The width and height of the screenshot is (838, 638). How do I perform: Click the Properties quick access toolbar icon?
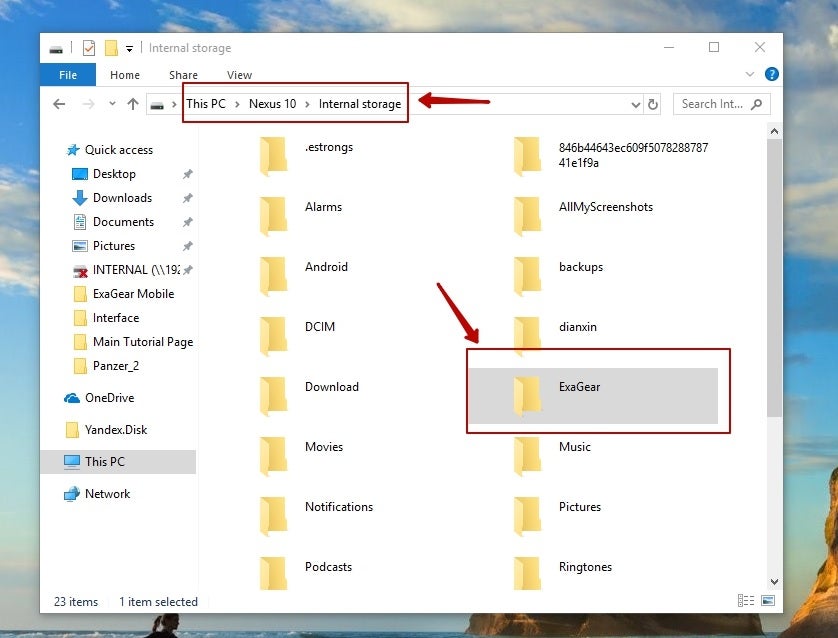coord(89,48)
